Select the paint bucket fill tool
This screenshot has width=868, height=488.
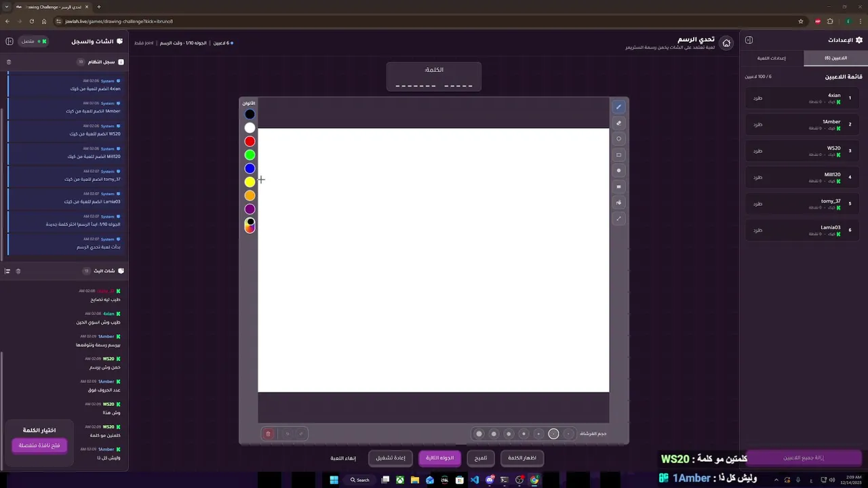(x=618, y=203)
